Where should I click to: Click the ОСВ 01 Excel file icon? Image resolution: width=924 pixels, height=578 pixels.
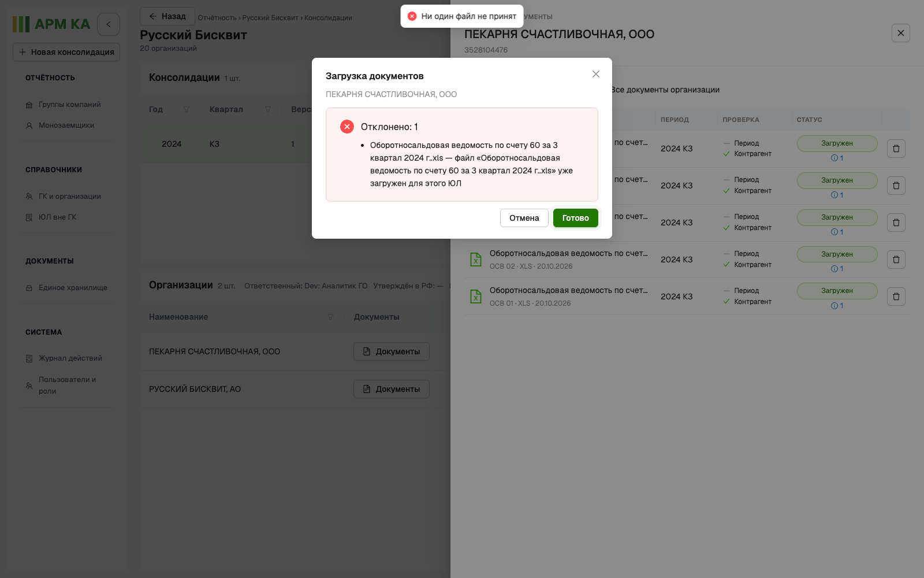pyautogui.click(x=476, y=297)
